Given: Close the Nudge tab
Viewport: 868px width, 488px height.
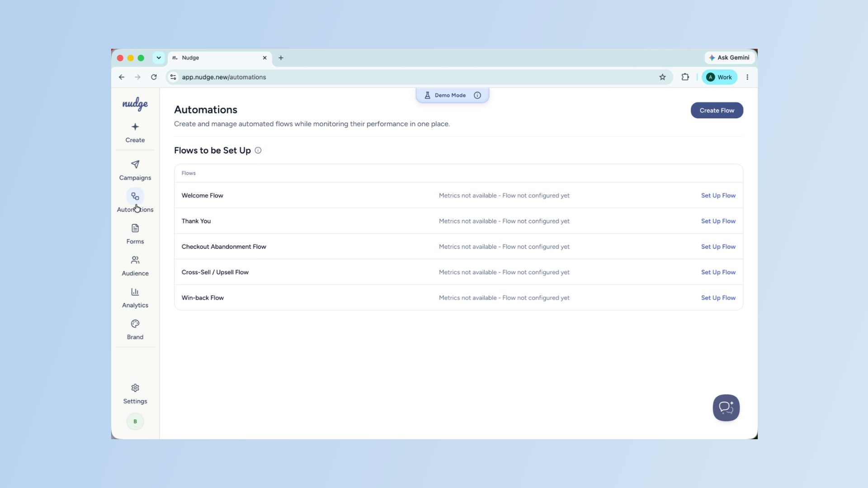Looking at the screenshot, I should [265, 58].
